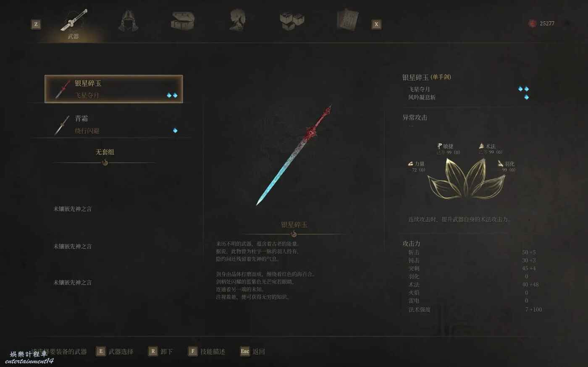The height and width of the screenshot is (367, 588).
Task: Open the stacked crates materials tab
Action: 292,20
